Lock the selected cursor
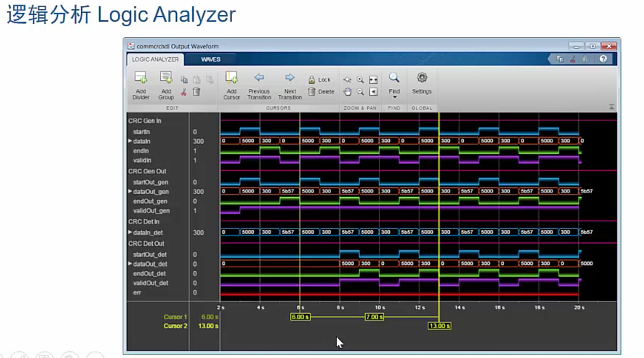The image size is (644, 358). point(319,79)
